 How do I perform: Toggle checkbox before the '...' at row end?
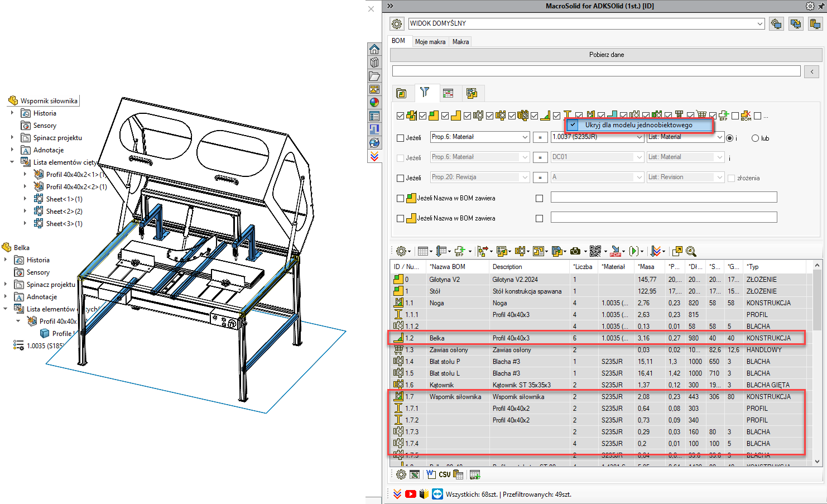[x=757, y=116]
